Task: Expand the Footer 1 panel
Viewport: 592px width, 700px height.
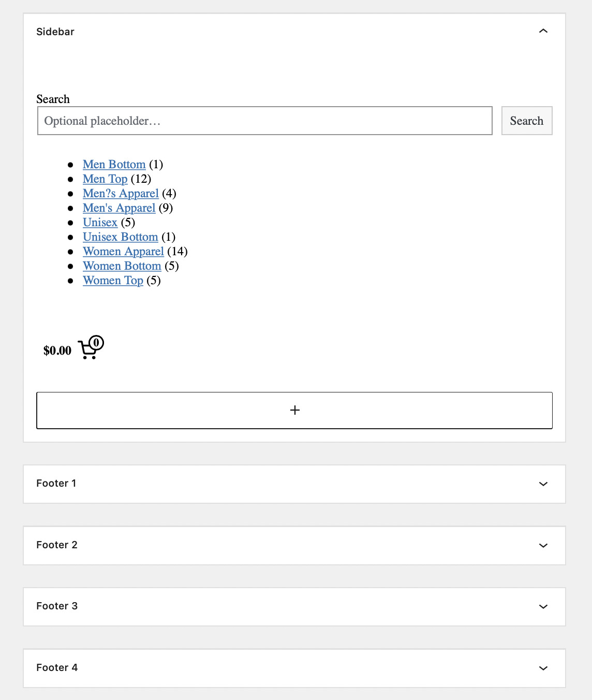Action: tap(294, 484)
